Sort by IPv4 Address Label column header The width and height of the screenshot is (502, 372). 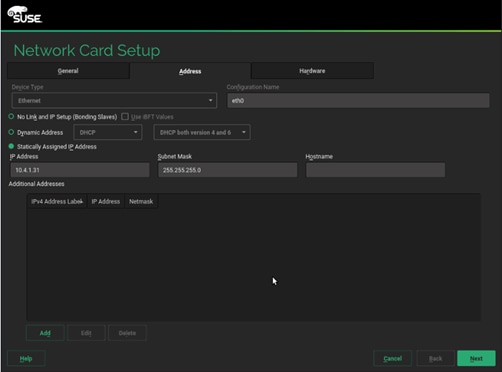point(57,201)
